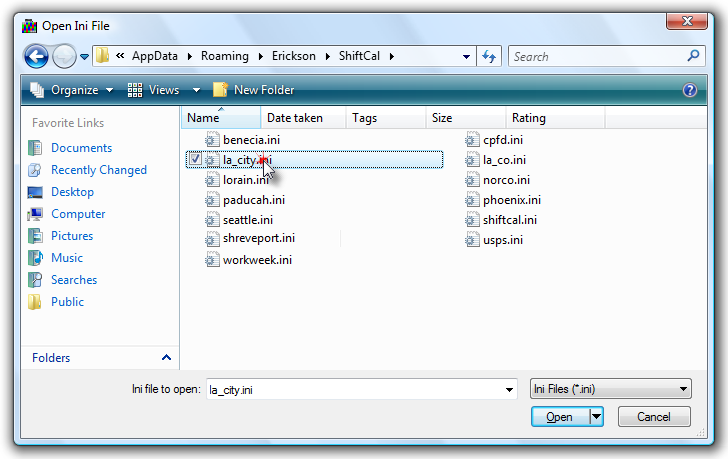Open the Ini Files type dropdown
The height and width of the screenshot is (459, 728).
(611, 389)
